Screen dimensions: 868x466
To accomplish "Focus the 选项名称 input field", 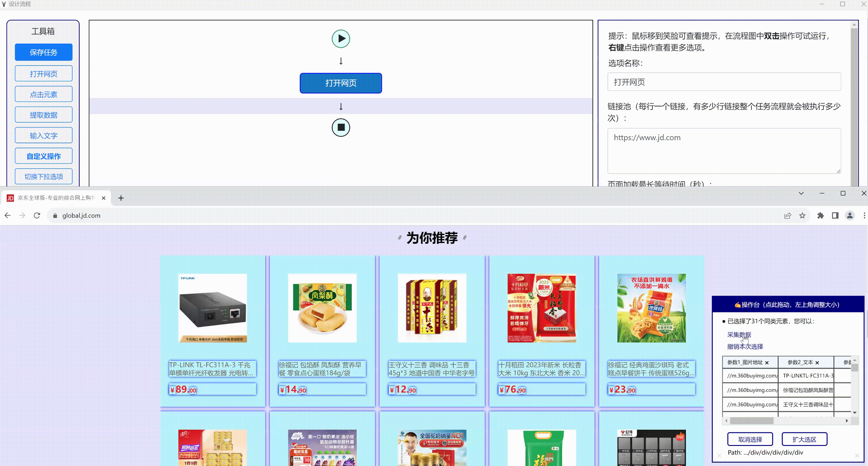I will point(724,82).
